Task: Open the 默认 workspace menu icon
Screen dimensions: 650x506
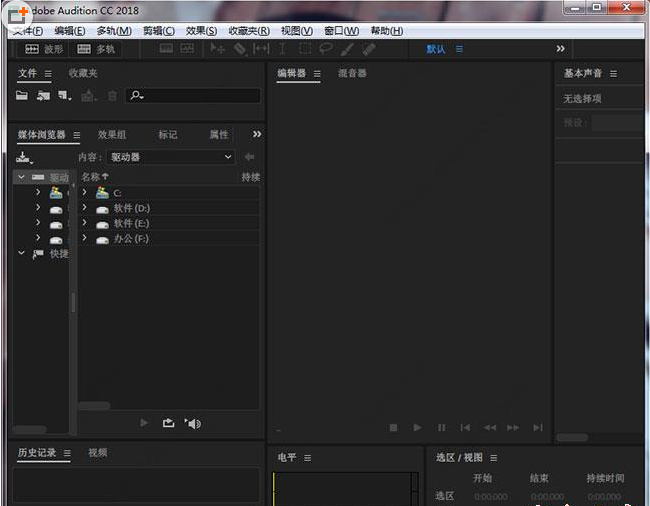Action: pos(459,49)
